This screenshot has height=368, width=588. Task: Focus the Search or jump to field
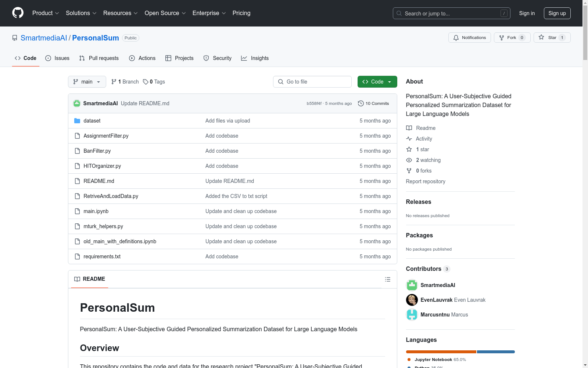point(452,13)
